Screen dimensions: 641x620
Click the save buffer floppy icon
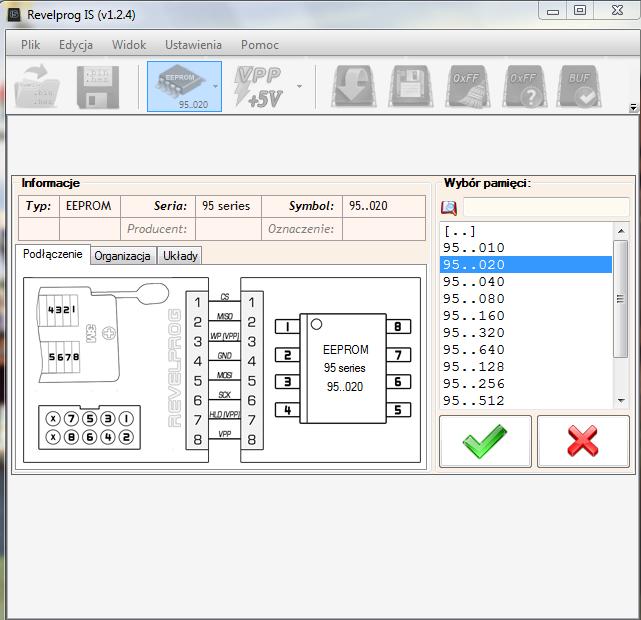[x=98, y=86]
